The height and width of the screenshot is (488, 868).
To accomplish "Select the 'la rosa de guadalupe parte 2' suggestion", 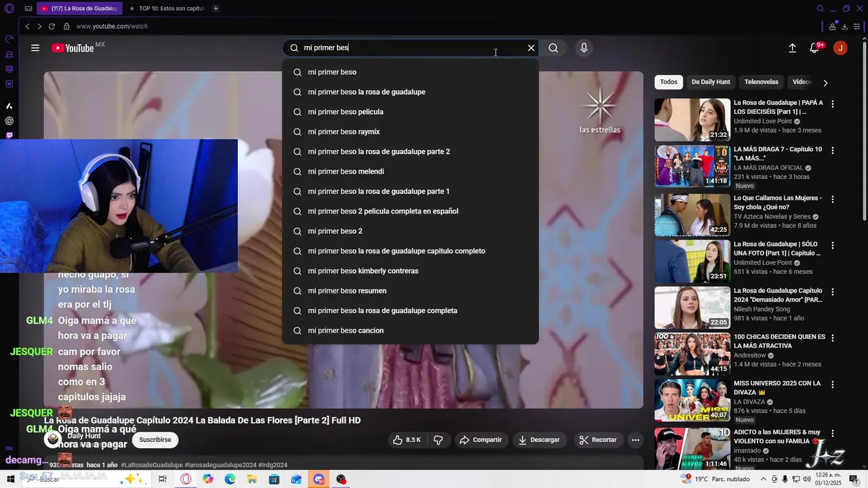I will [x=410, y=152].
